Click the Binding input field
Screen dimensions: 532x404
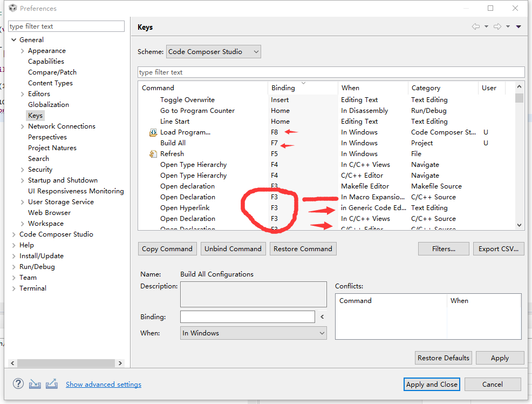[248, 317]
